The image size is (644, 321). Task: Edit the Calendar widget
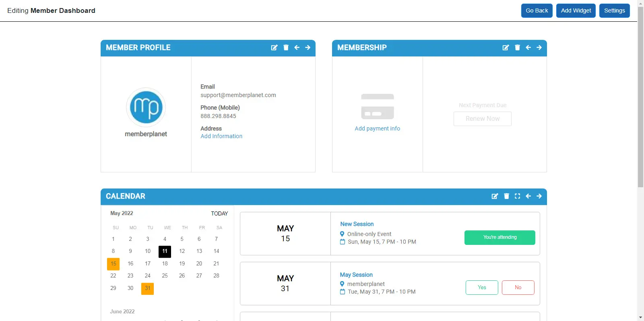(495, 196)
